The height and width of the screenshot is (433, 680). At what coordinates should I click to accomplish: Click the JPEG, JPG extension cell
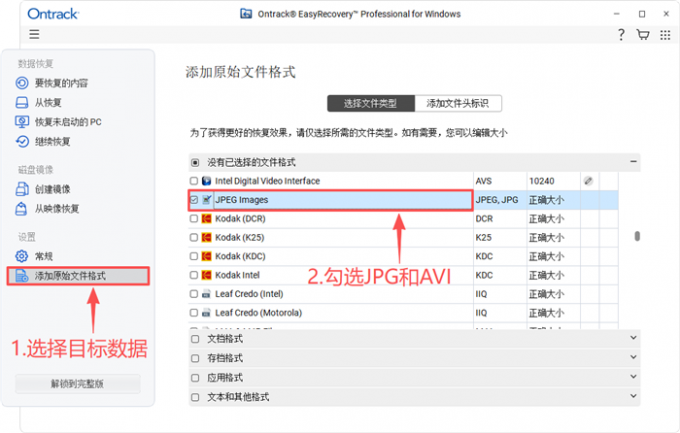point(500,200)
